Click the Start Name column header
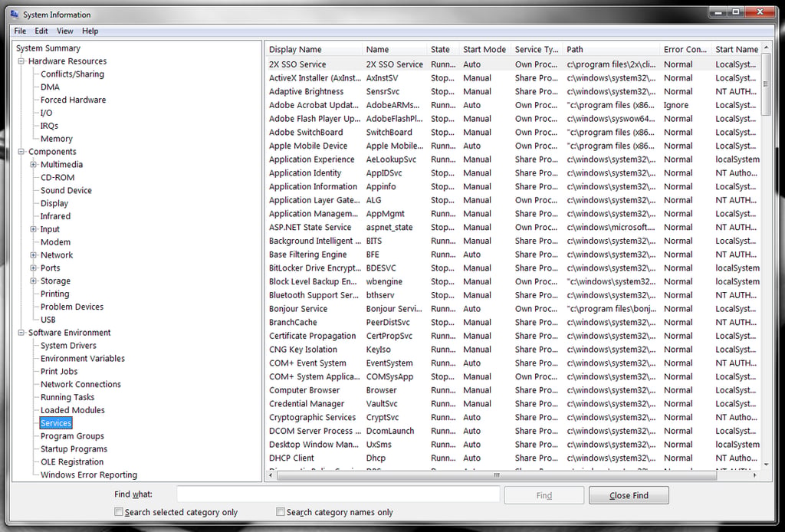Screen dimensions: 785x532 737,49
